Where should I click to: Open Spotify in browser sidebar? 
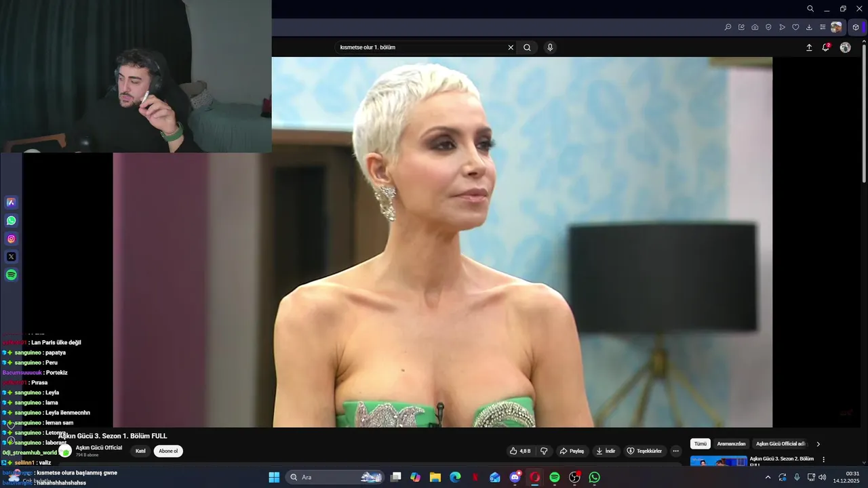tap(11, 275)
